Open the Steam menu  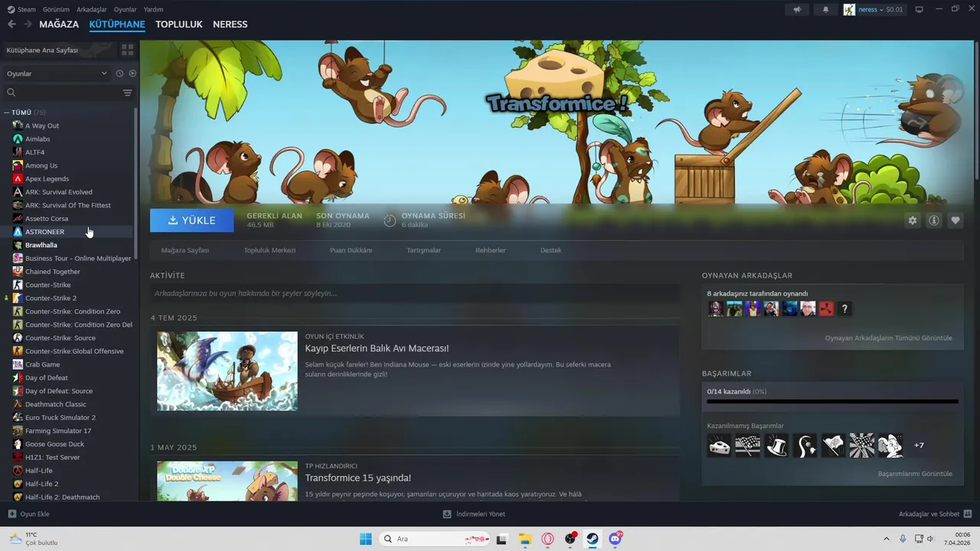[21, 9]
